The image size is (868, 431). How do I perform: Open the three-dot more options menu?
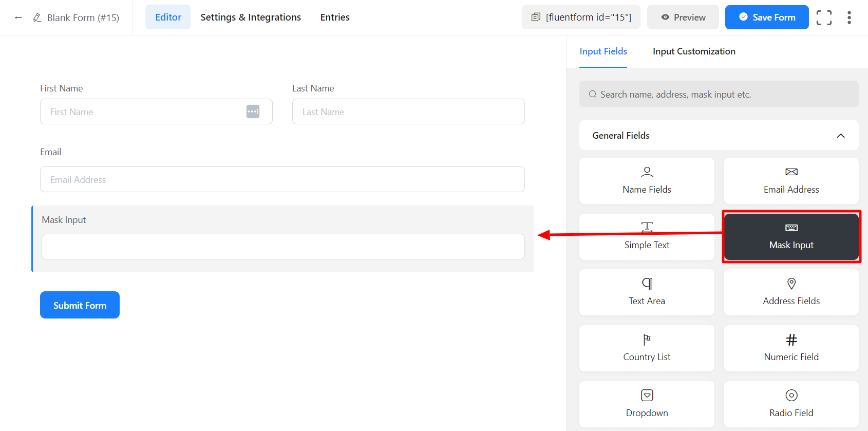pos(849,17)
